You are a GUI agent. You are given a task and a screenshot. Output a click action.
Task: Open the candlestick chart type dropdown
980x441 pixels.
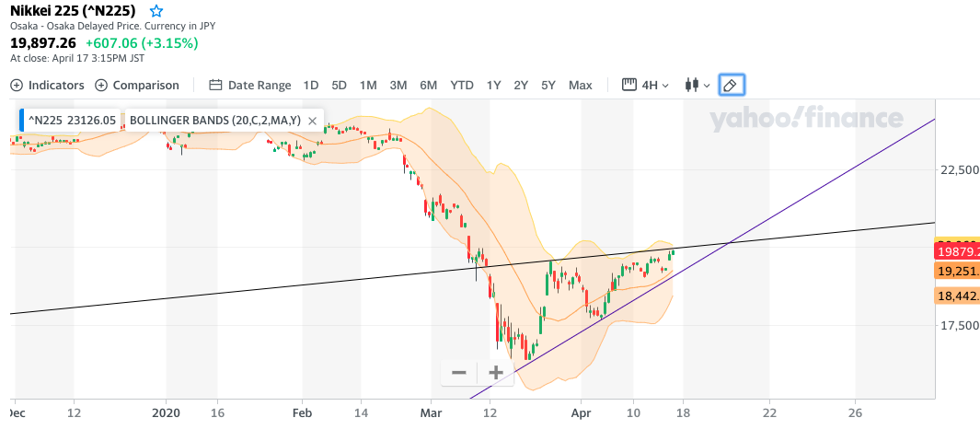coord(697,86)
